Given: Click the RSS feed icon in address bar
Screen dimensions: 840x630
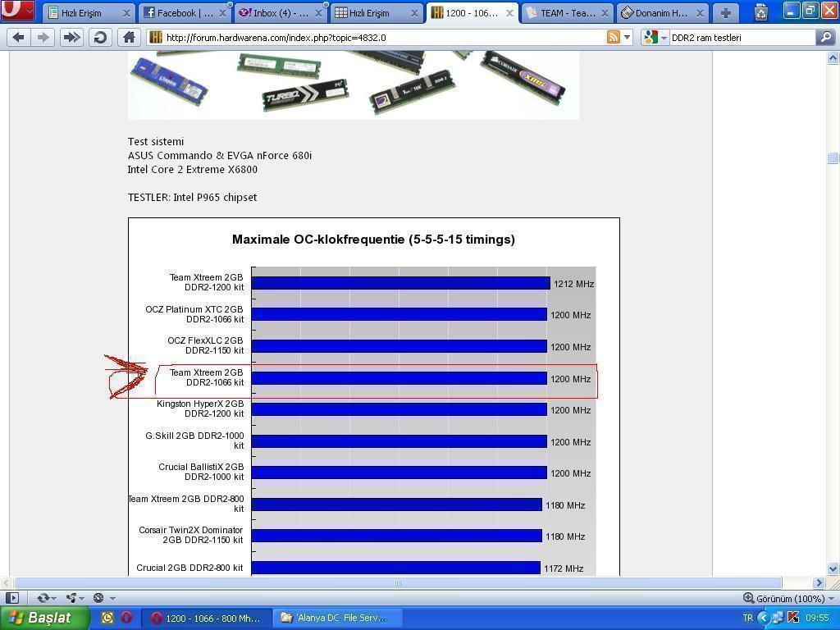Looking at the screenshot, I should [x=614, y=37].
